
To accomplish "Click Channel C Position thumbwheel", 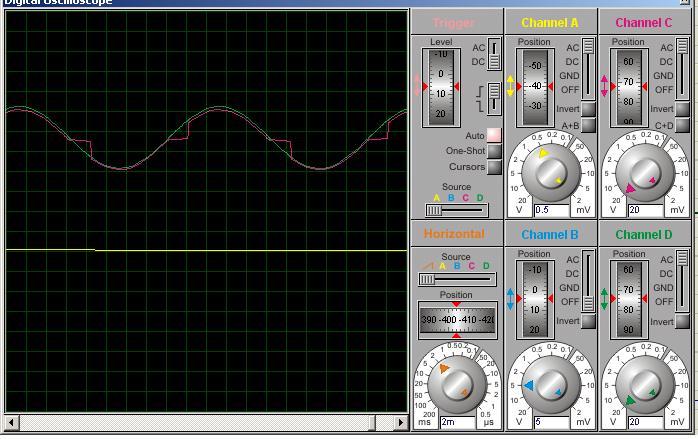I will (629, 87).
